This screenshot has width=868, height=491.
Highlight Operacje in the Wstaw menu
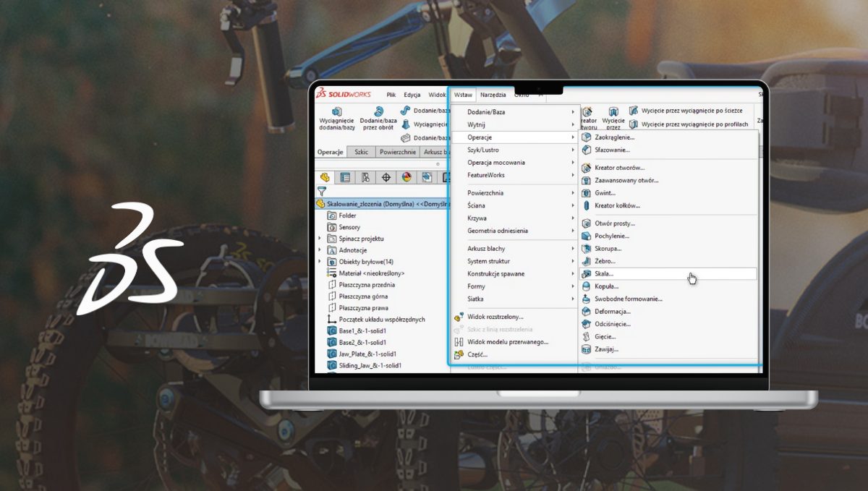[x=514, y=137]
